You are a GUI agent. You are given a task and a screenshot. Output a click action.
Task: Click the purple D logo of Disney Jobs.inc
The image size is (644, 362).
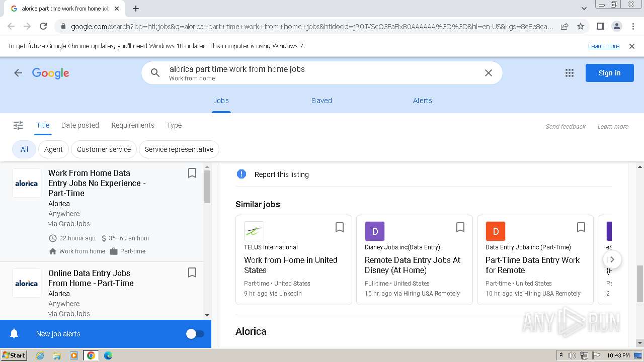point(375,231)
